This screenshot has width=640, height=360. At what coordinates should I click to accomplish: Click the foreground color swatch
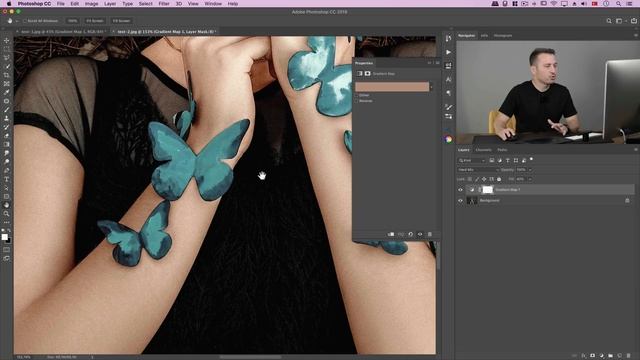pos(4,237)
